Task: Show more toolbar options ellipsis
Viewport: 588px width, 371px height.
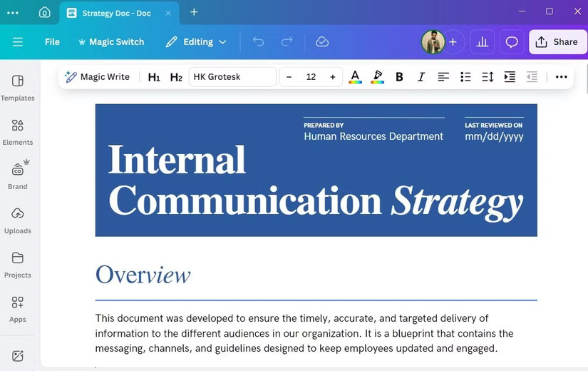Action: point(561,77)
